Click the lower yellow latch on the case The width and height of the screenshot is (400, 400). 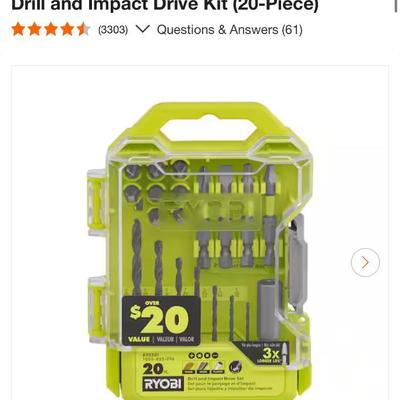pyautogui.click(x=96, y=305)
